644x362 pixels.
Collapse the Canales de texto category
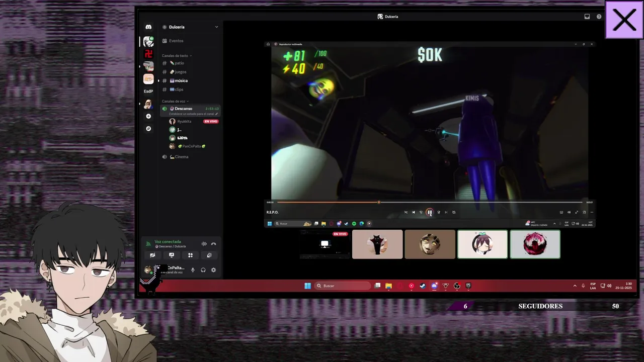coord(177,56)
